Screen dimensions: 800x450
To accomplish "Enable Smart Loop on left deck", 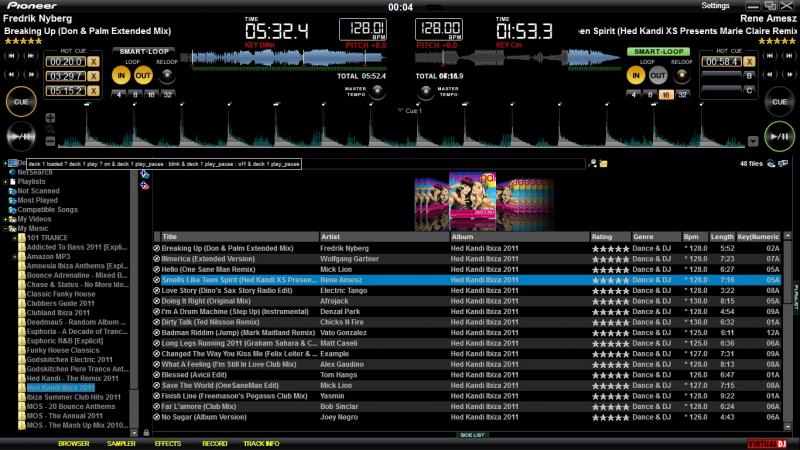I will [x=144, y=52].
